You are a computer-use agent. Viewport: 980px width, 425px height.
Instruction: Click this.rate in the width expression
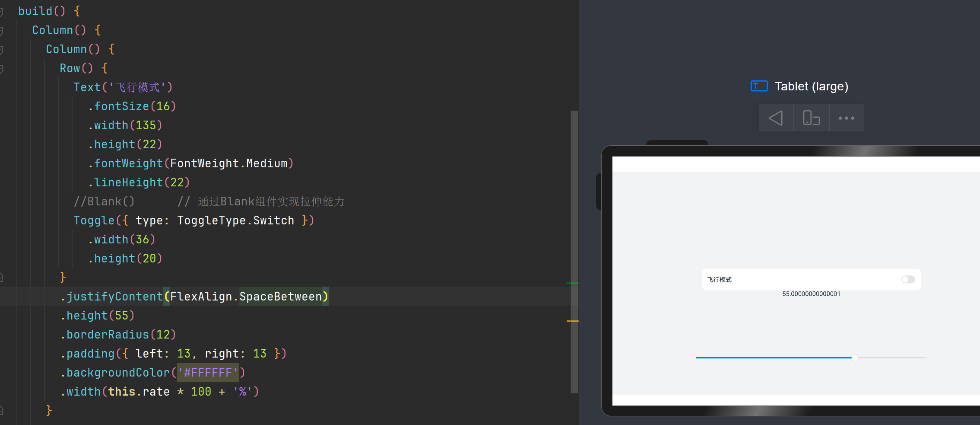pos(139,392)
